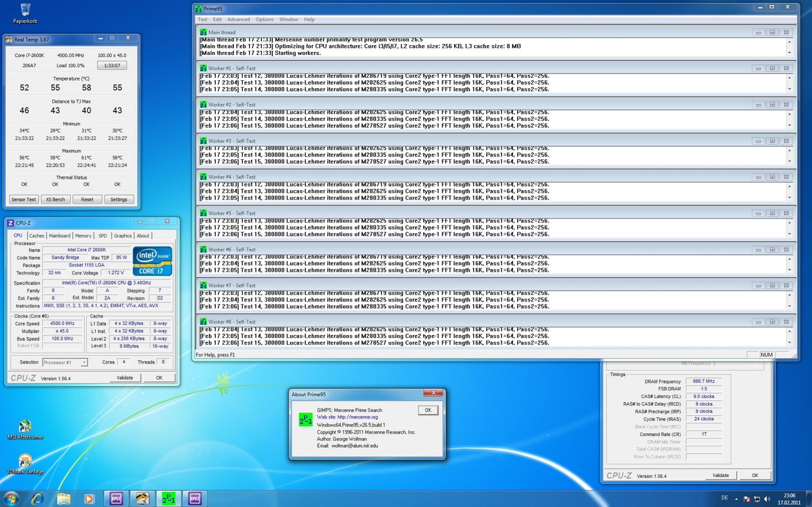Screen dimensions: 812x507
Task: Click the Real Temp title bar icon
Action: (9, 39)
